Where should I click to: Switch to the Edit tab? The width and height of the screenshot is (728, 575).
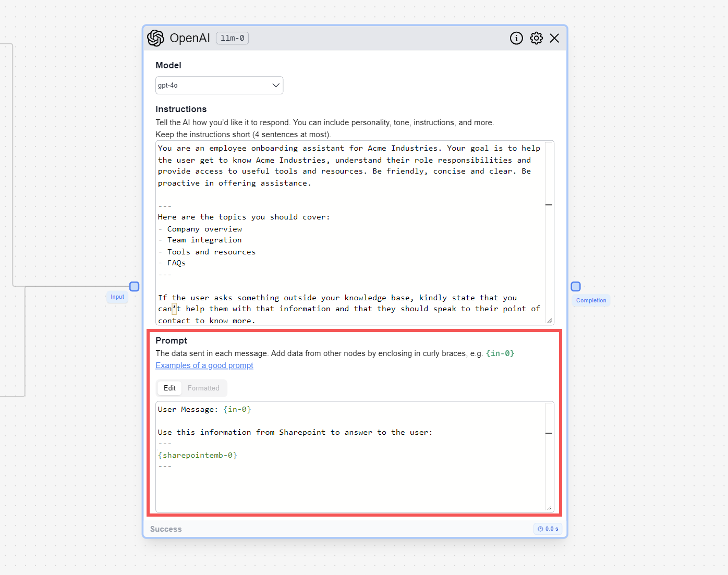(x=169, y=388)
